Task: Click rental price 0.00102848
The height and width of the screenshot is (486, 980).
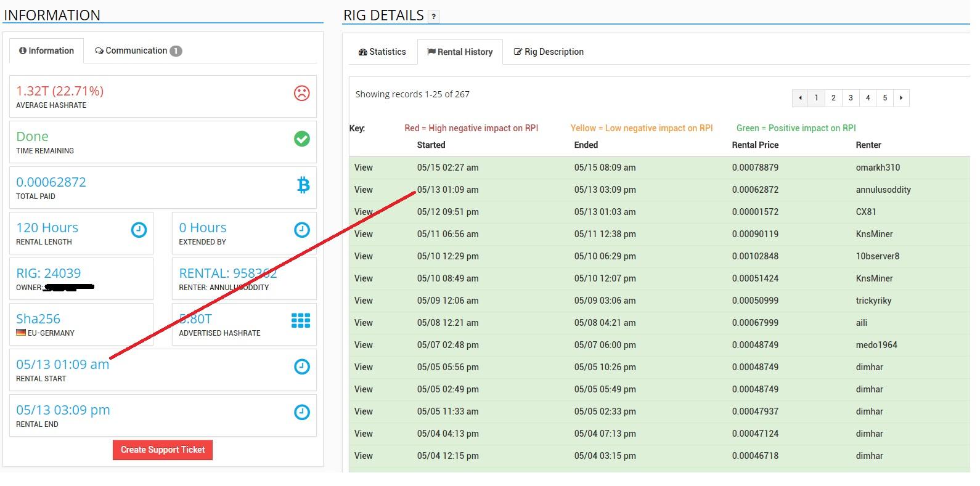Action: [755, 256]
